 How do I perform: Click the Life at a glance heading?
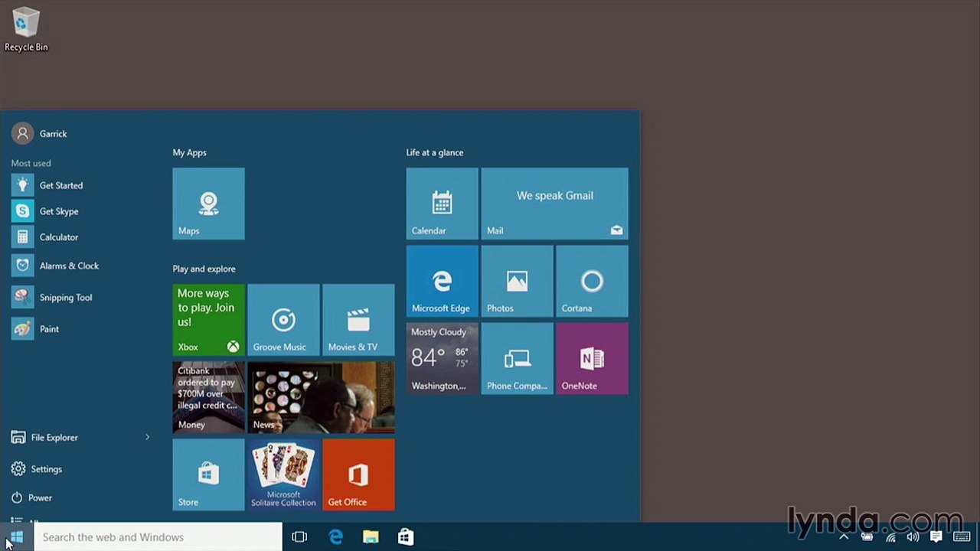pyautogui.click(x=434, y=152)
